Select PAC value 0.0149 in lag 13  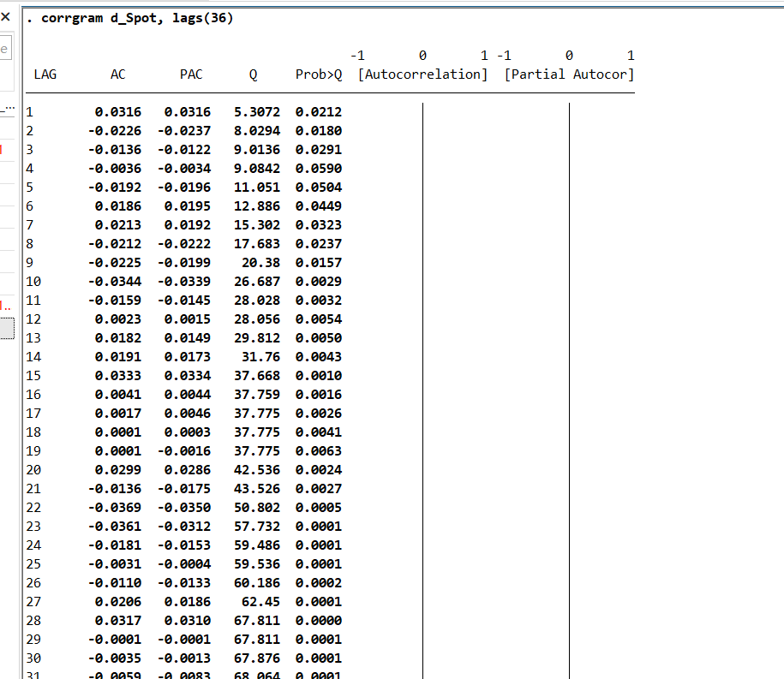(x=188, y=338)
